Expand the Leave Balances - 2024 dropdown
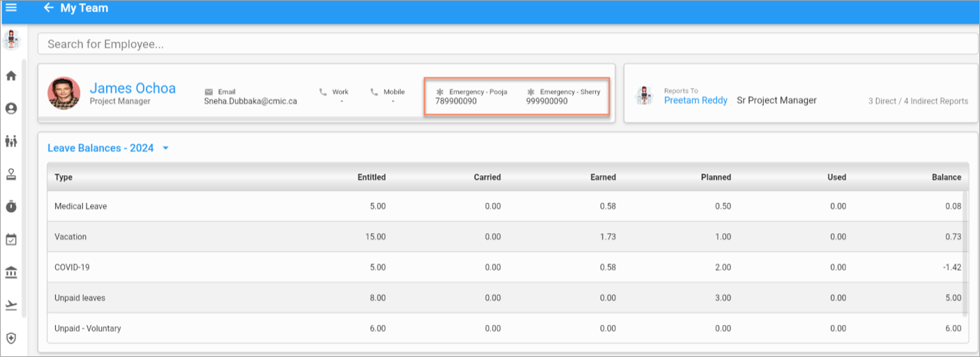Image resolution: width=980 pixels, height=357 pixels. (165, 148)
